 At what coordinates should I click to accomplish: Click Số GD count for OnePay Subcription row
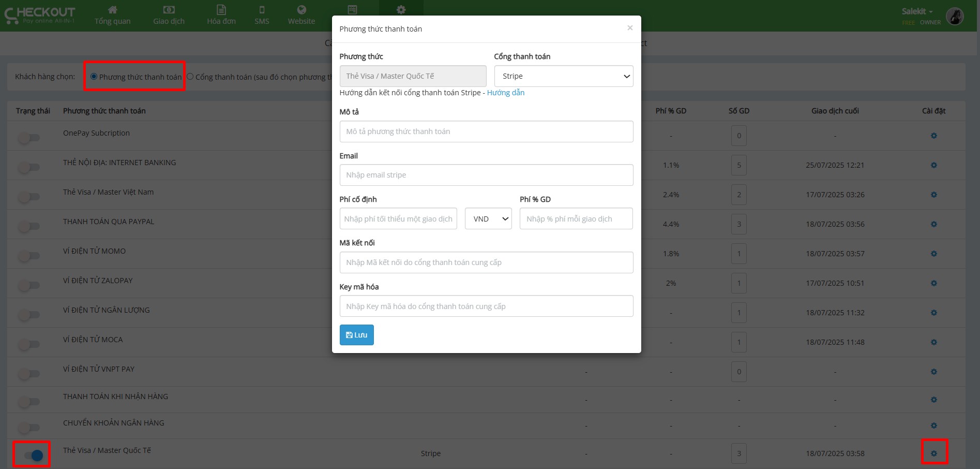coord(739,136)
